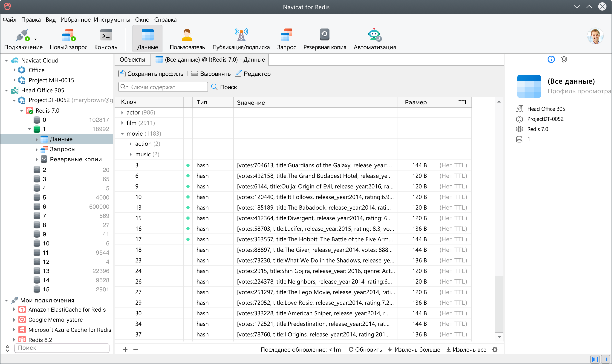Open the Connection toolbar button
This screenshot has height=364, width=612.
point(23,39)
